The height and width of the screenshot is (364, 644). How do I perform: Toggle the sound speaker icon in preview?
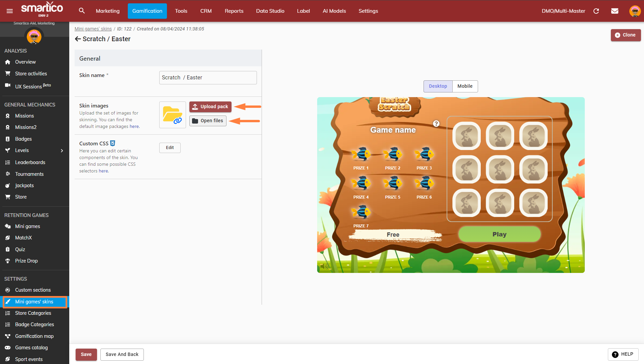pyautogui.click(x=324, y=266)
